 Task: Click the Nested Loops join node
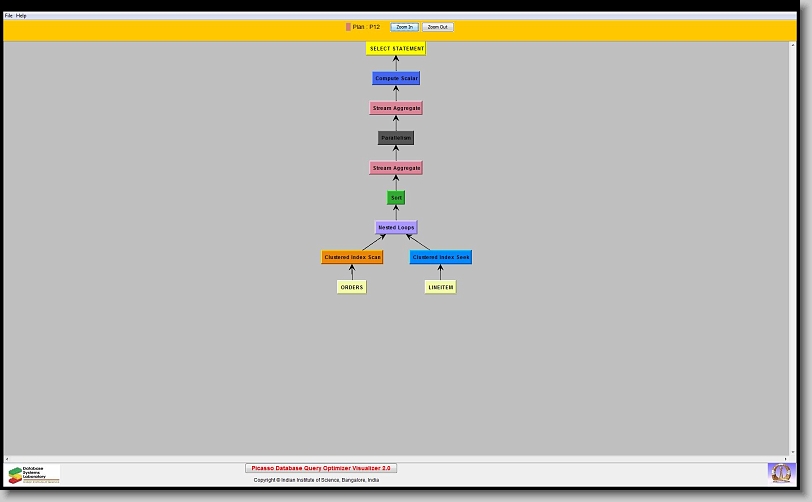[396, 227]
